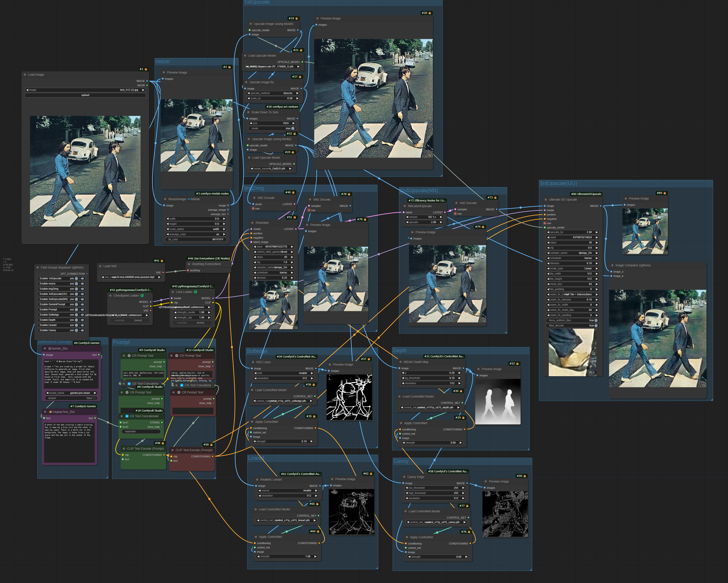The width and height of the screenshot is (728, 583).
Task: Toggle Enable 1stUpscale yes switch
Action: click(76, 278)
